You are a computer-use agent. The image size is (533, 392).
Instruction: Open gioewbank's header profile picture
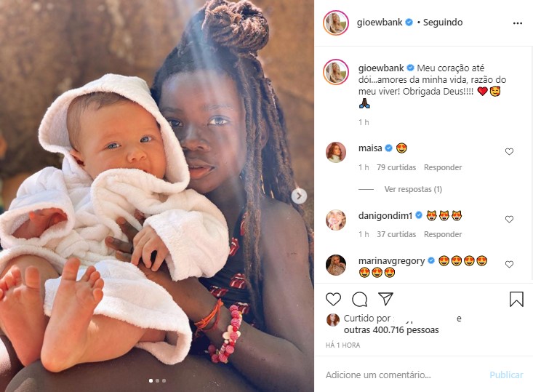336,23
